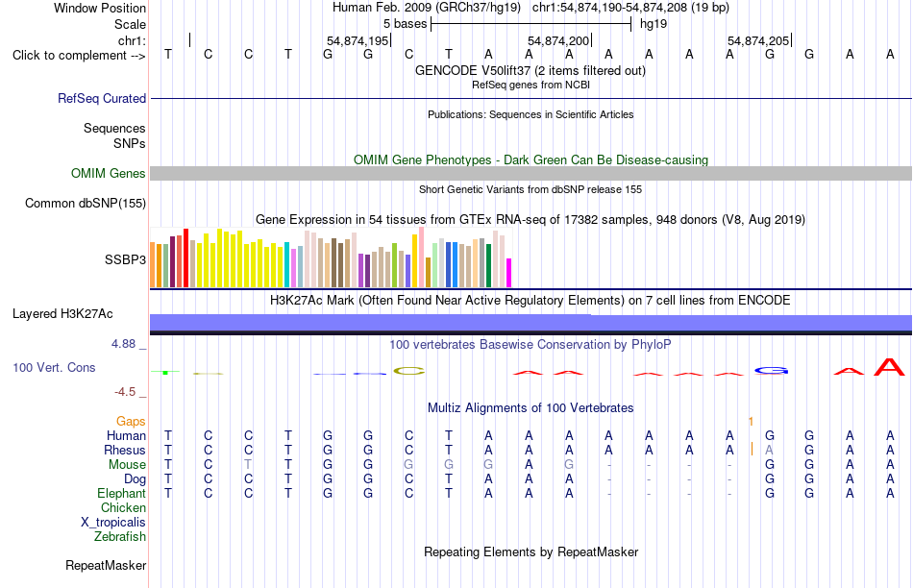Click the -4.5 PhyloP minimum value
This screenshot has height=588, width=913.
pyautogui.click(x=125, y=392)
